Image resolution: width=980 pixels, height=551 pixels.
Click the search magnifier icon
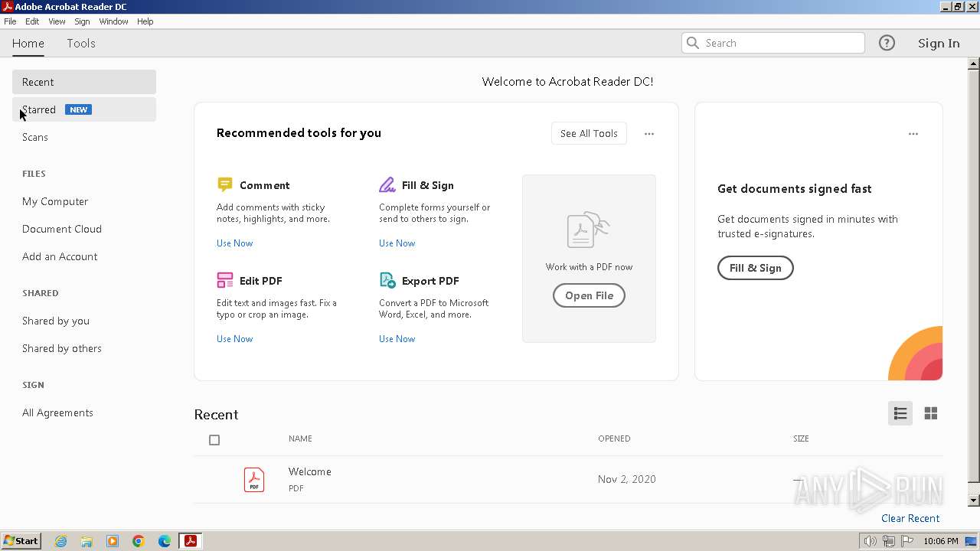click(693, 43)
